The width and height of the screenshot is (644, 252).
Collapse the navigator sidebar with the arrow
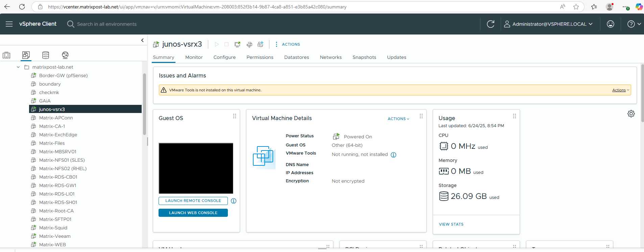click(x=142, y=40)
